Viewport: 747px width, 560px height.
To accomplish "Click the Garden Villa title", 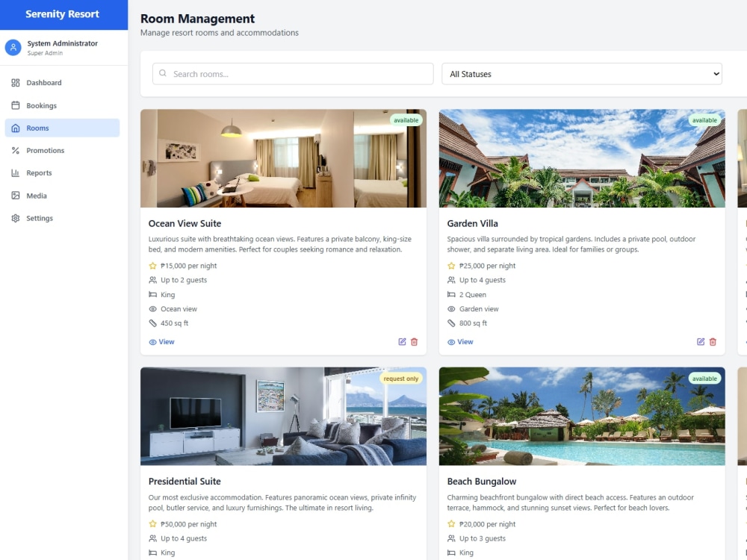I will click(x=473, y=223).
